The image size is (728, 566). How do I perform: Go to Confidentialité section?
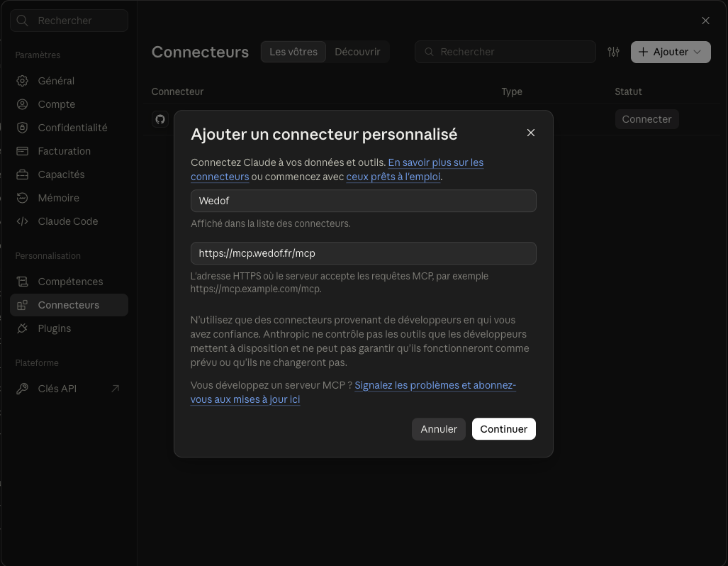(x=69, y=128)
